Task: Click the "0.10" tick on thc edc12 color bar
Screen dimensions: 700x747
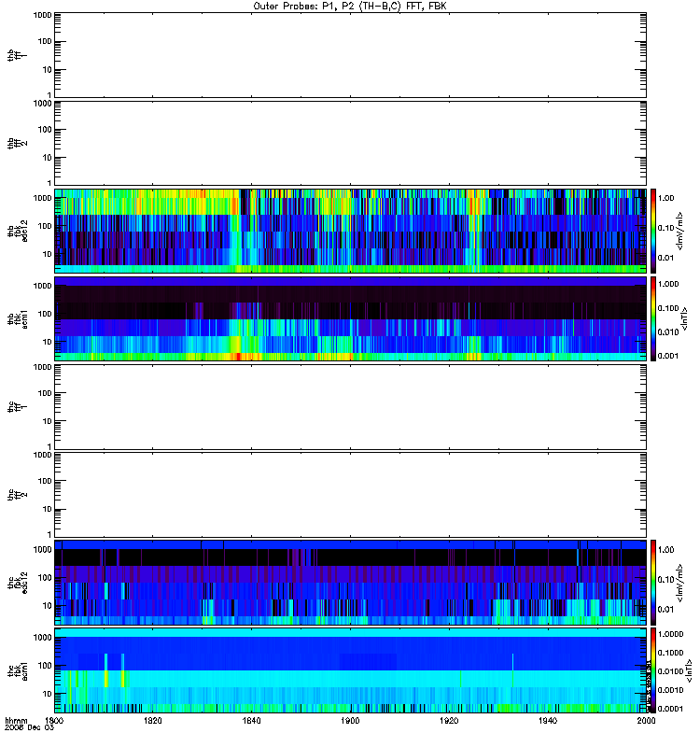Action: [666, 579]
